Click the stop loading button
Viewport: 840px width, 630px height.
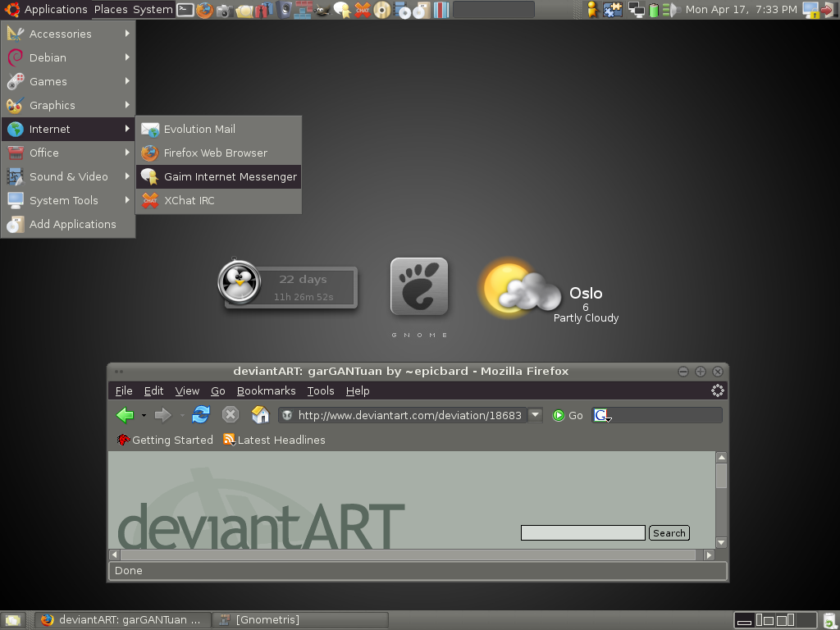tap(231, 414)
